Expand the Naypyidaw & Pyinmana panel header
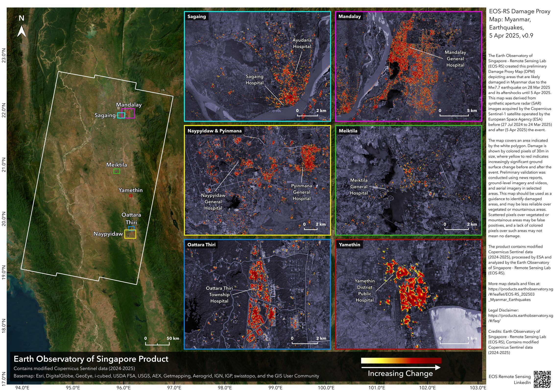The width and height of the screenshot is (554, 392). pos(214,131)
